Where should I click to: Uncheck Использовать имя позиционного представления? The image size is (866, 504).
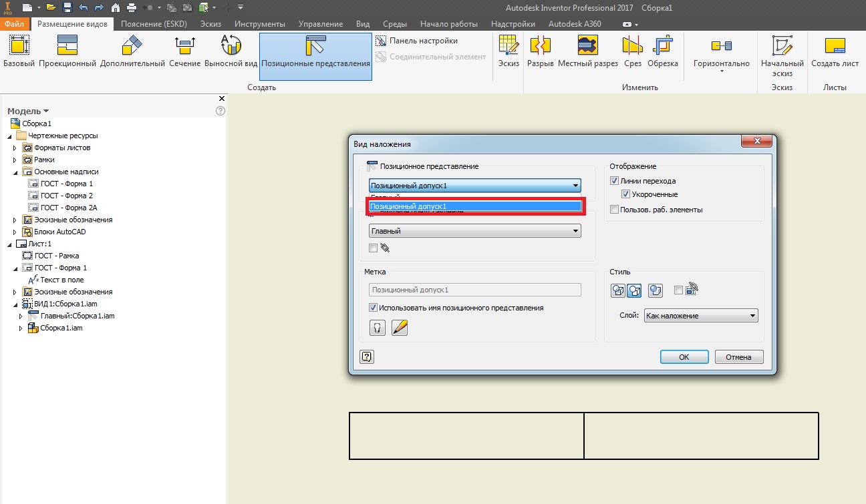[373, 308]
